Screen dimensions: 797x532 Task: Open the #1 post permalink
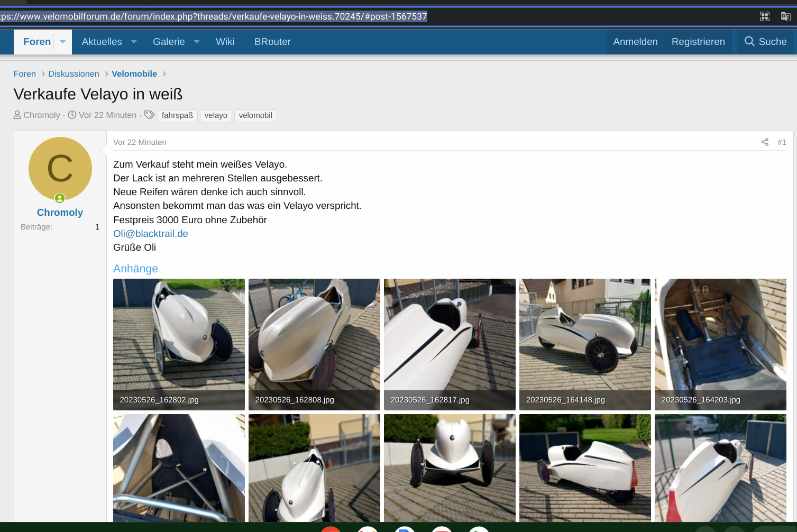click(x=782, y=142)
